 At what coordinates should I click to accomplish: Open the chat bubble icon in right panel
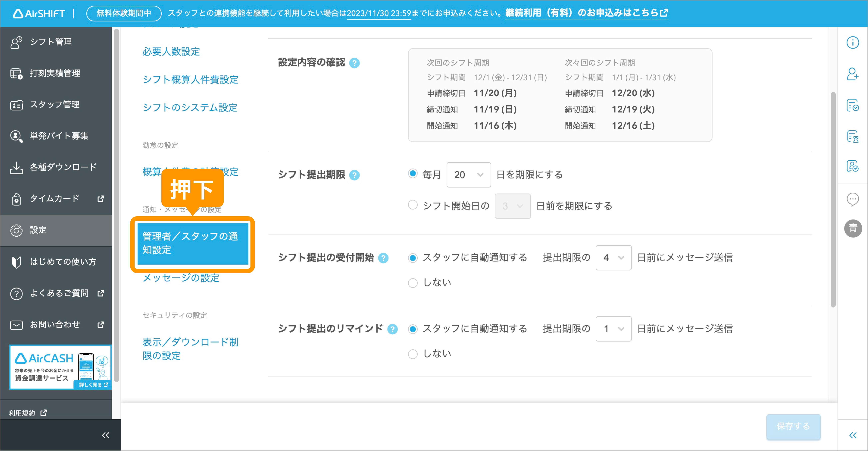[853, 199]
